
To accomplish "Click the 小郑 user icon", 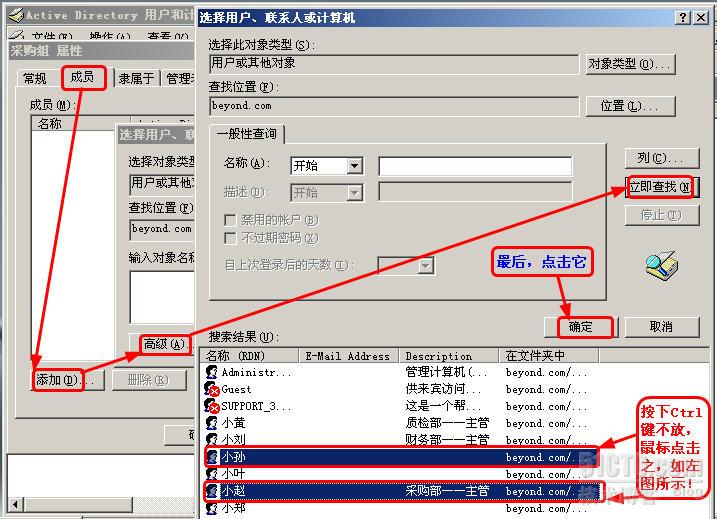I will click(x=212, y=508).
